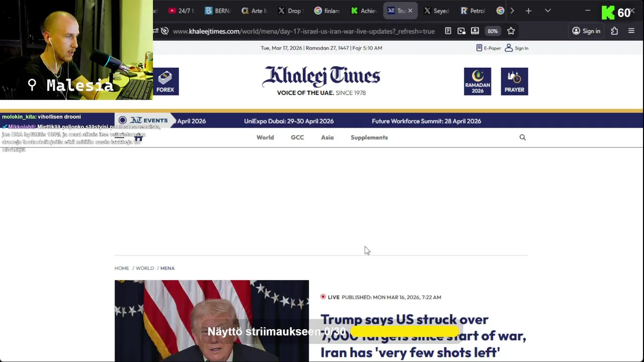Click browser Sign in account button
644x362 pixels.
coord(586,31)
